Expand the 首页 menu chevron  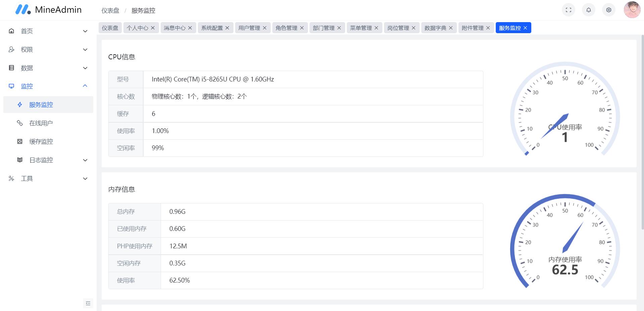[x=85, y=31]
